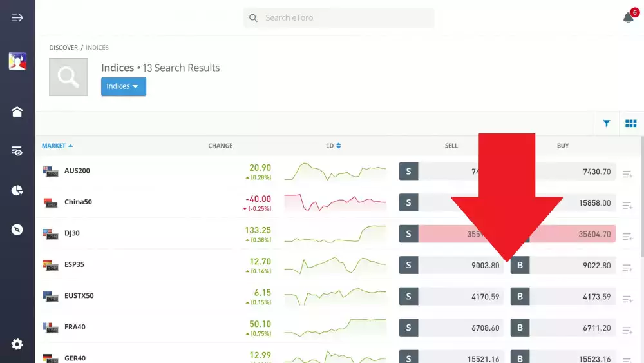This screenshot has width=644, height=363.
Task: Click the AUS200 1D sparkline chart
Action: pos(335,172)
